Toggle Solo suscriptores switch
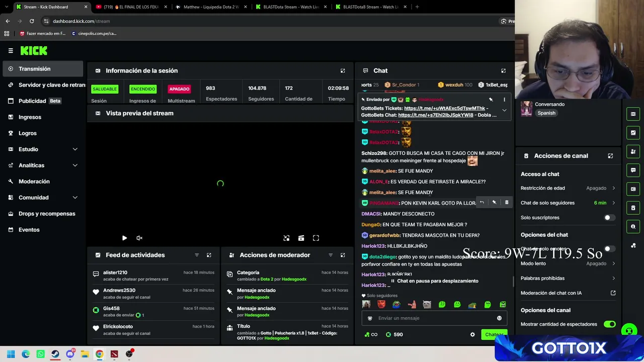The height and width of the screenshot is (362, 644). click(x=609, y=218)
